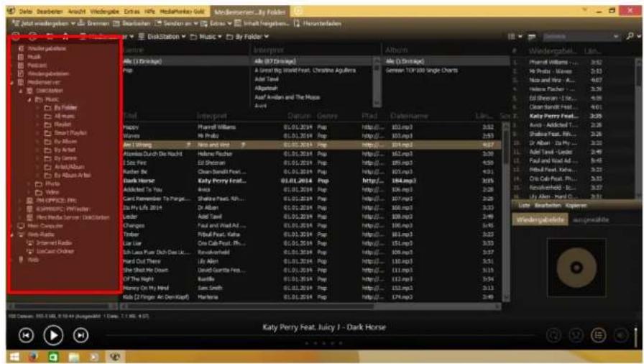Sort tracks by the Datum column header
Viewport: 644px width, 364px height.
[x=298, y=117]
